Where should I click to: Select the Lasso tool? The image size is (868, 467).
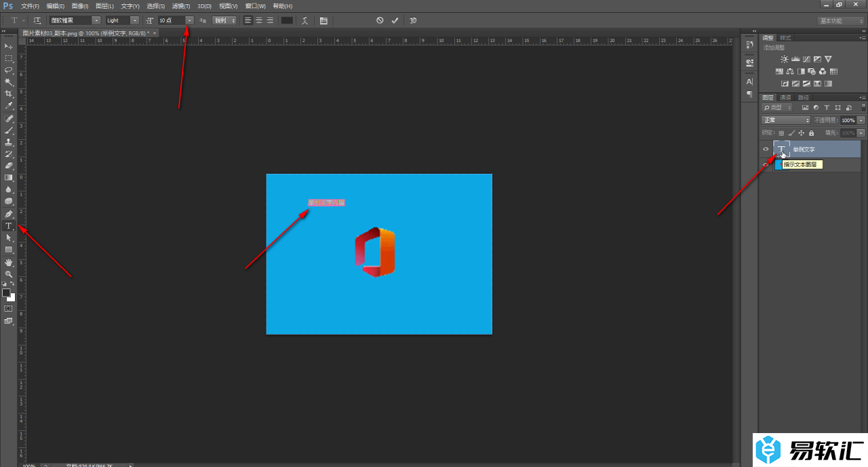coord(9,70)
